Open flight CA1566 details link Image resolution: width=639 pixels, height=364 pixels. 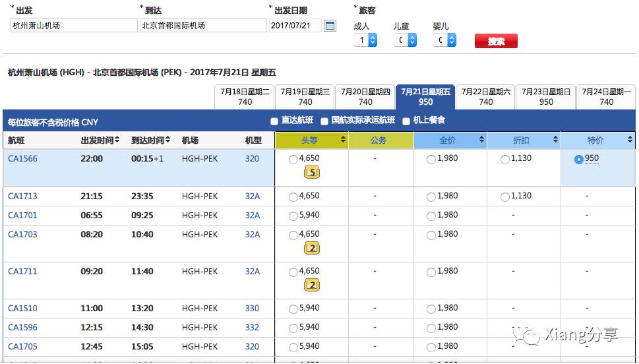click(22, 159)
